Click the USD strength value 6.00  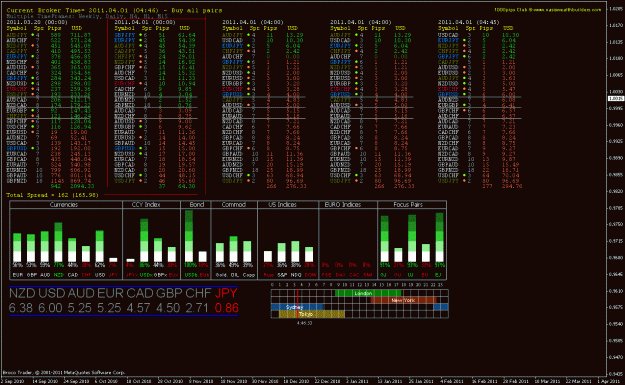tap(50, 308)
